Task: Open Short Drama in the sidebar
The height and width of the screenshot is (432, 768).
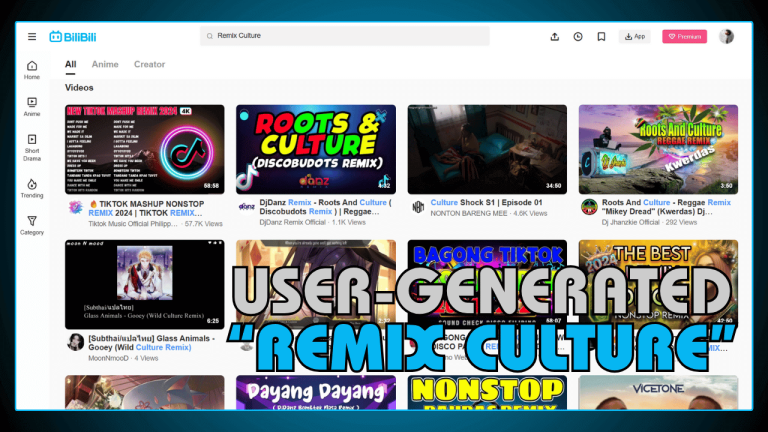Action: coord(32,145)
